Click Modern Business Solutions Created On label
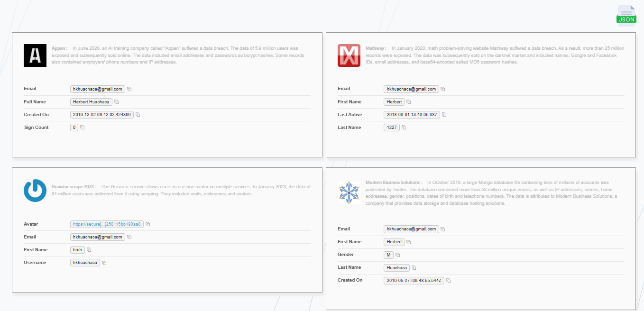Image resolution: width=644 pixels, height=311 pixels. tap(350, 280)
